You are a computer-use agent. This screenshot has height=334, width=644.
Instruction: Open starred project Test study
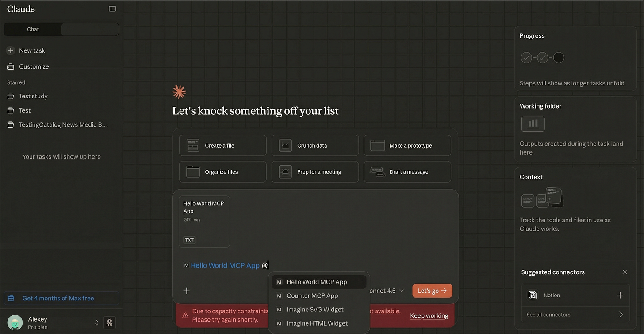click(33, 96)
